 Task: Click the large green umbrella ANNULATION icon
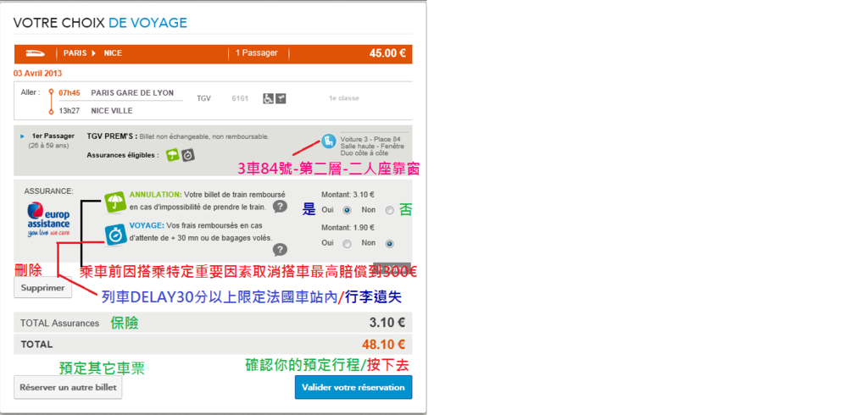(x=115, y=202)
